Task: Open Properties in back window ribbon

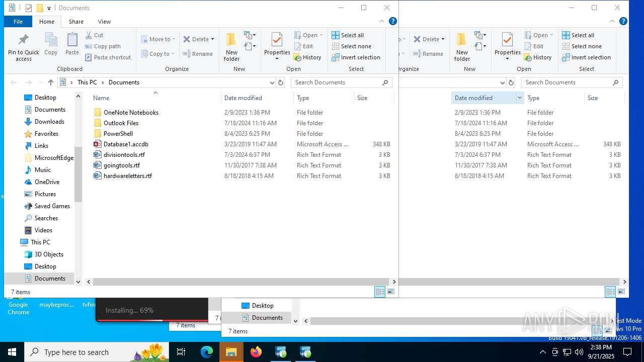Action: 508,47
